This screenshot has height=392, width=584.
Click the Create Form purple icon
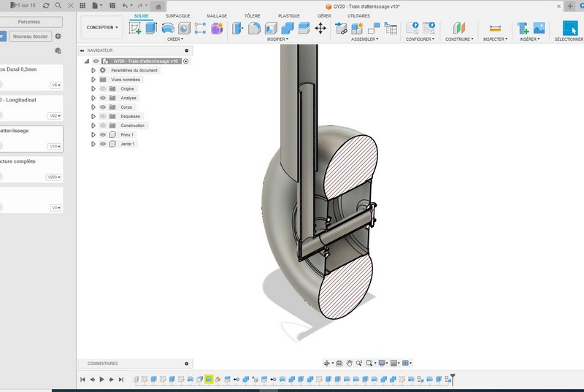pyautogui.click(x=217, y=28)
